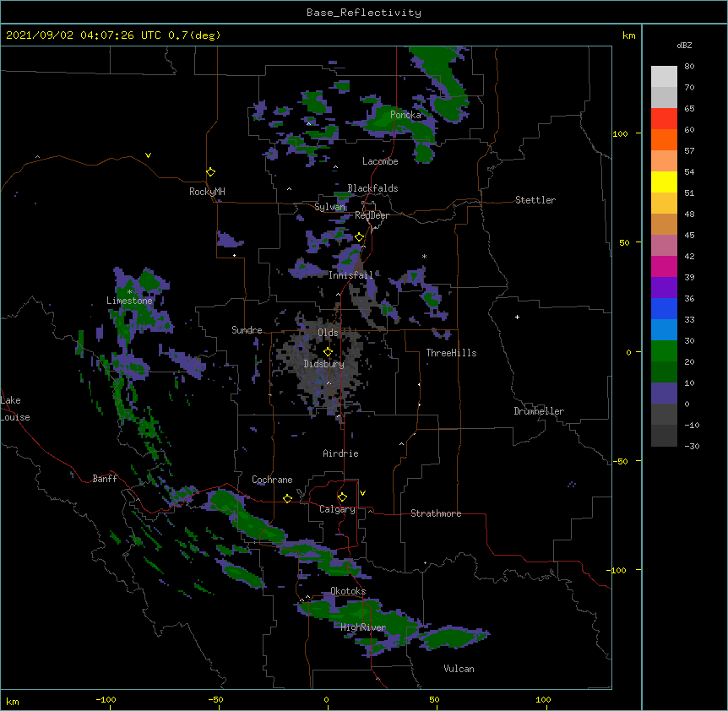Click the 100 tick on the vertical axis
Screen dimensions: 728x711
coord(620,133)
